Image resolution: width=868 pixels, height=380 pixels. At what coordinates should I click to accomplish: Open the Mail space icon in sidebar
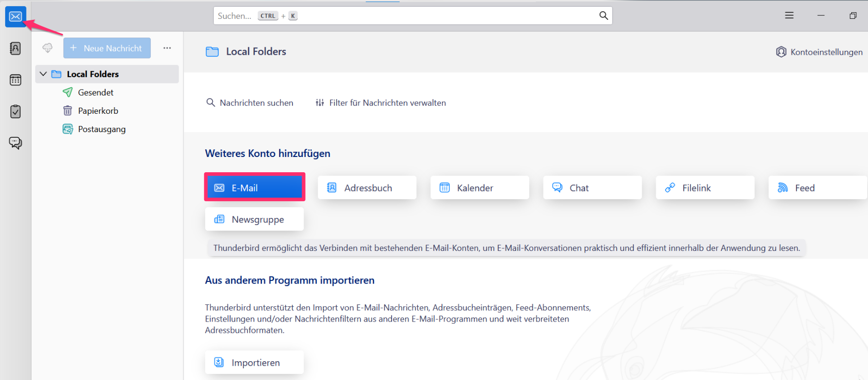[15, 17]
